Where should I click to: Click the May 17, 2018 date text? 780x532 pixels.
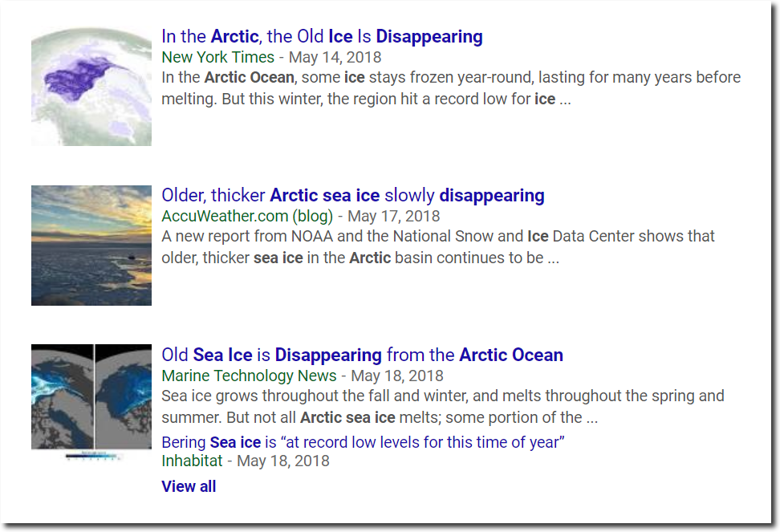tap(394, 217)
